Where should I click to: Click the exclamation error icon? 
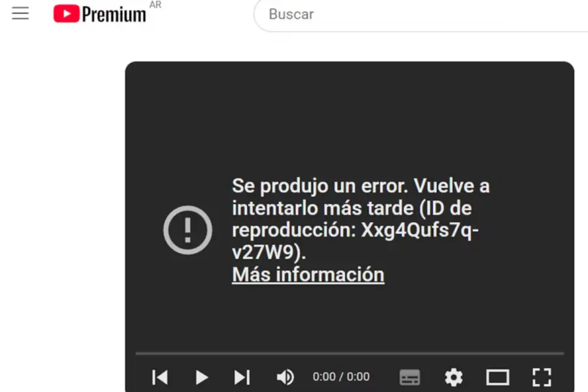point(188,230)
